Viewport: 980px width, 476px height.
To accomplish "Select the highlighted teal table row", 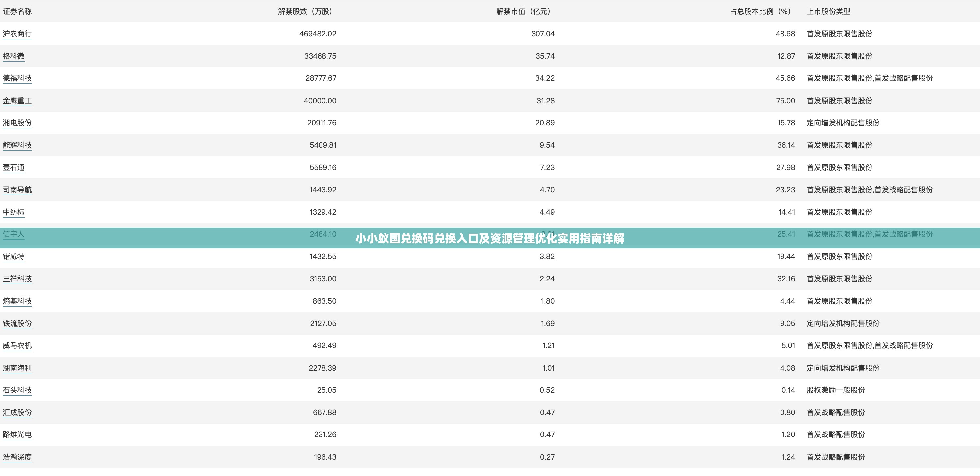I will click(490, 235).
